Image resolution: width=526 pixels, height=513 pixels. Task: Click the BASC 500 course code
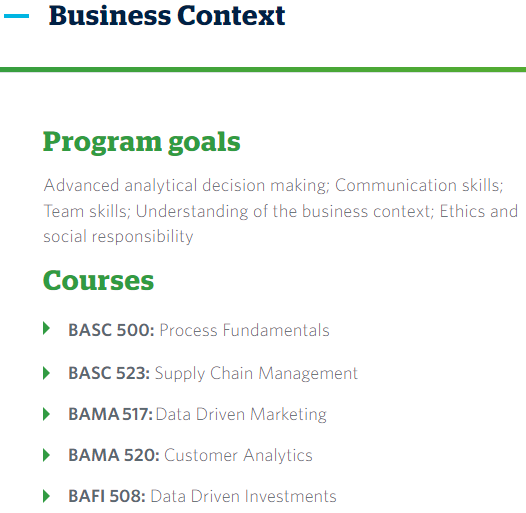pyautogui.click(x=111, y=330)
